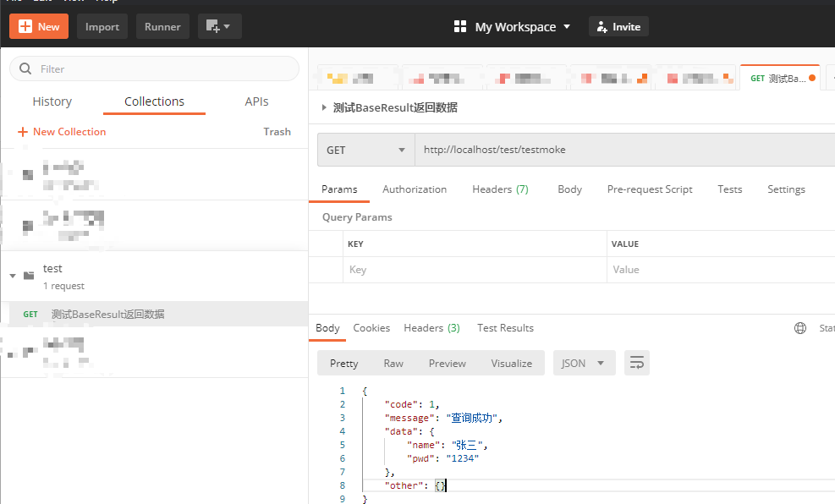Open the 测试BaseResult返回数据 GET request in sidebar
The image size is (835, 504).
[x=155, y=314]
